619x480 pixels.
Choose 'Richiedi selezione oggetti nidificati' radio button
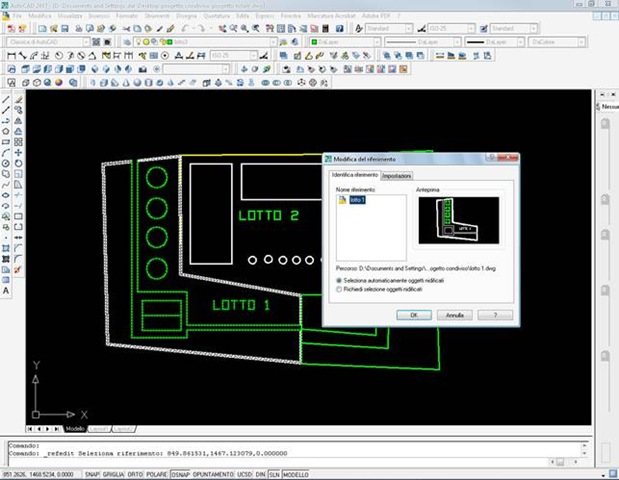(x=338, y=290)
